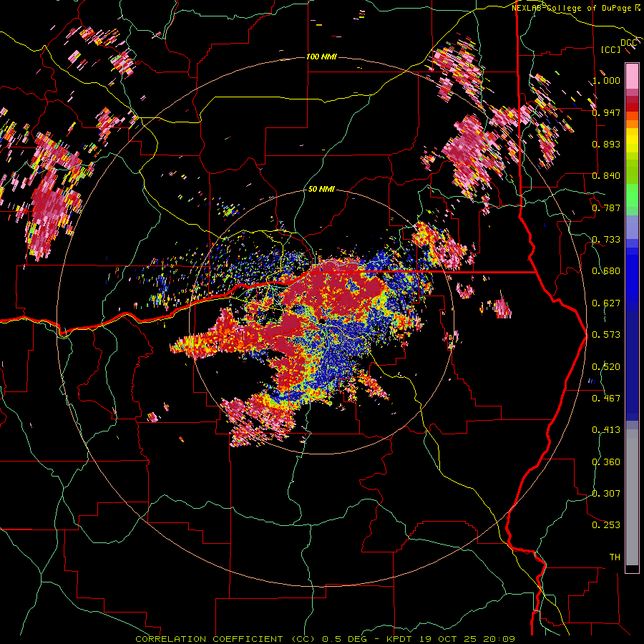Click the 0.253 legend value
Image resolution: width=644 pixels, height=644 pixels.
click(x=606, y=525)
